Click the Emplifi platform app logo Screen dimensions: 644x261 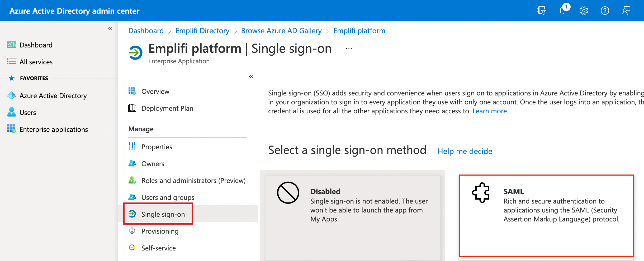[x=136, y=53]
